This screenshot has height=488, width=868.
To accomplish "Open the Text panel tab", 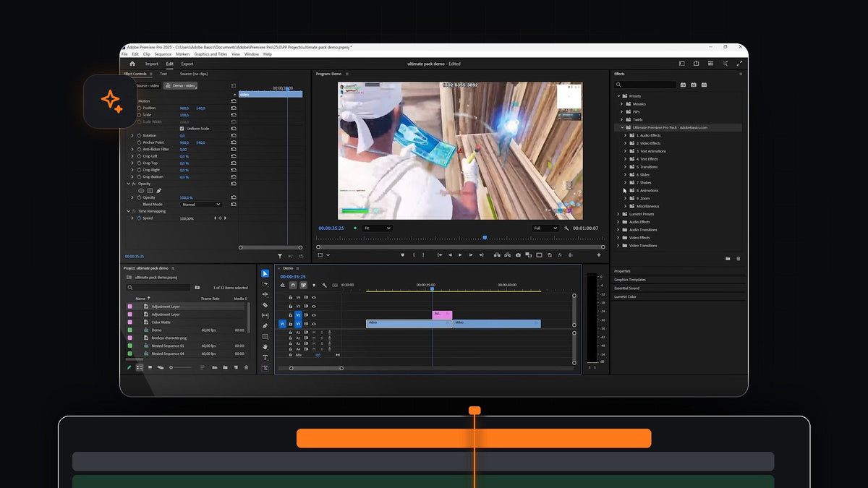I will [163, 74].
